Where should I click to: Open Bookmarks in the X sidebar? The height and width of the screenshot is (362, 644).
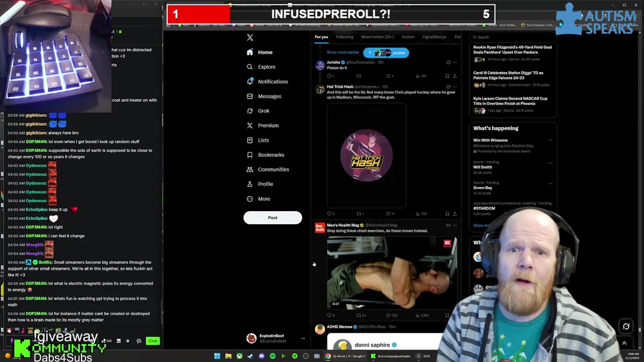point(266,155)
